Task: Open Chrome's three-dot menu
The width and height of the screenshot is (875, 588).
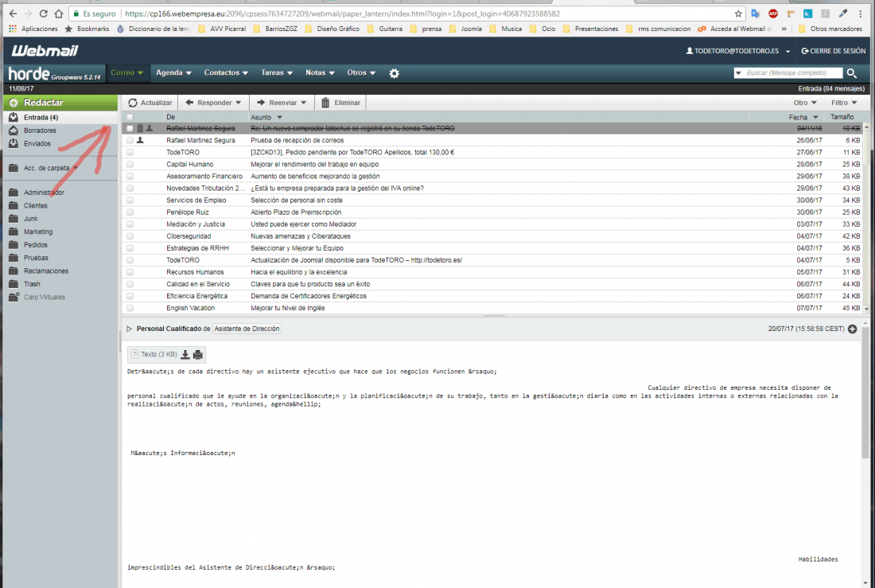Action: tap(861, 14)
